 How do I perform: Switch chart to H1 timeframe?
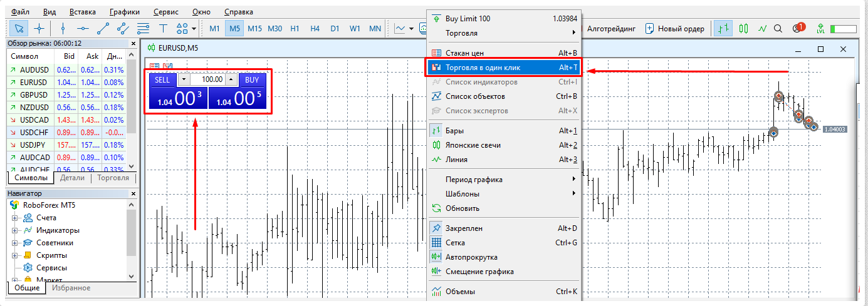coord(295,28)
